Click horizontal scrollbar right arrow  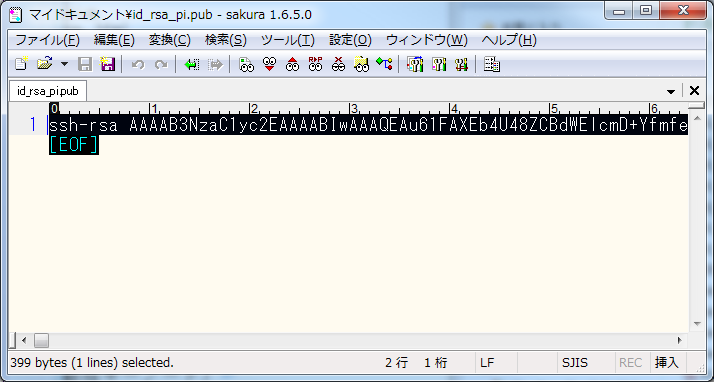tap(679, 340)
